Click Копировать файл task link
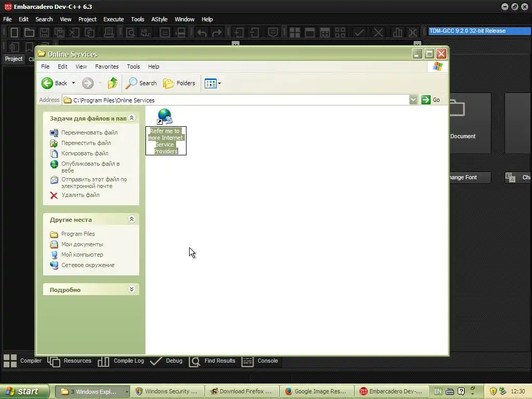The image size is (532, 399). coord(85,153)
